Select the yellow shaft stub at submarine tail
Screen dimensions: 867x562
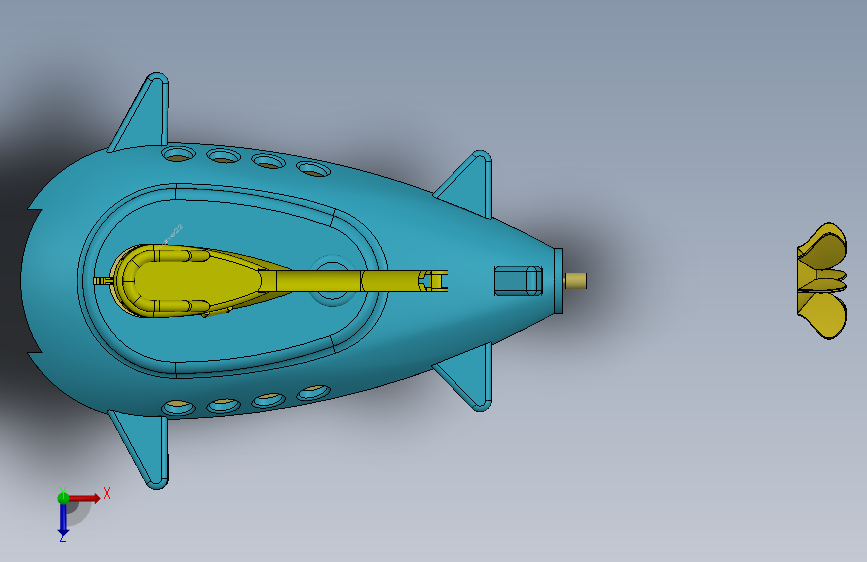coord(576,281)
